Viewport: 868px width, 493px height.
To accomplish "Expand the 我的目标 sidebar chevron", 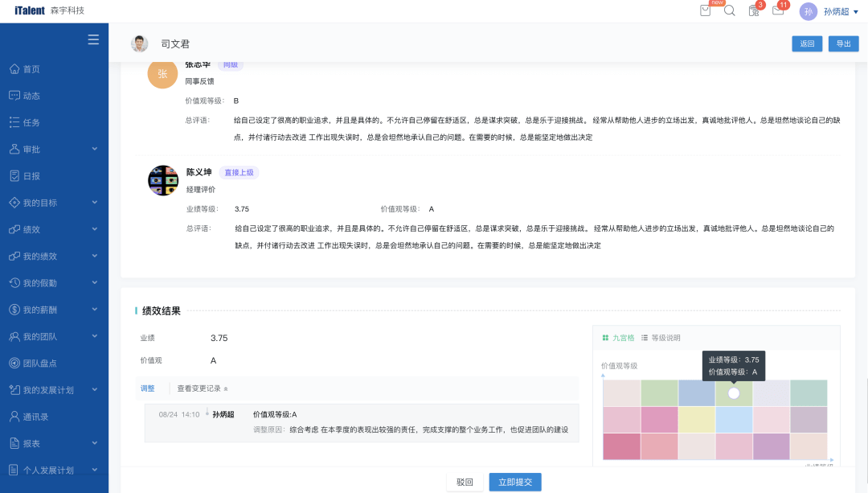I will tap(95, 203).
